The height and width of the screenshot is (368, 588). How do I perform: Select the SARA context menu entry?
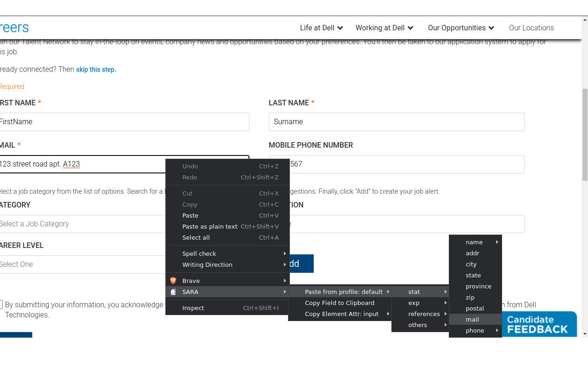click(x=227, y=292)
